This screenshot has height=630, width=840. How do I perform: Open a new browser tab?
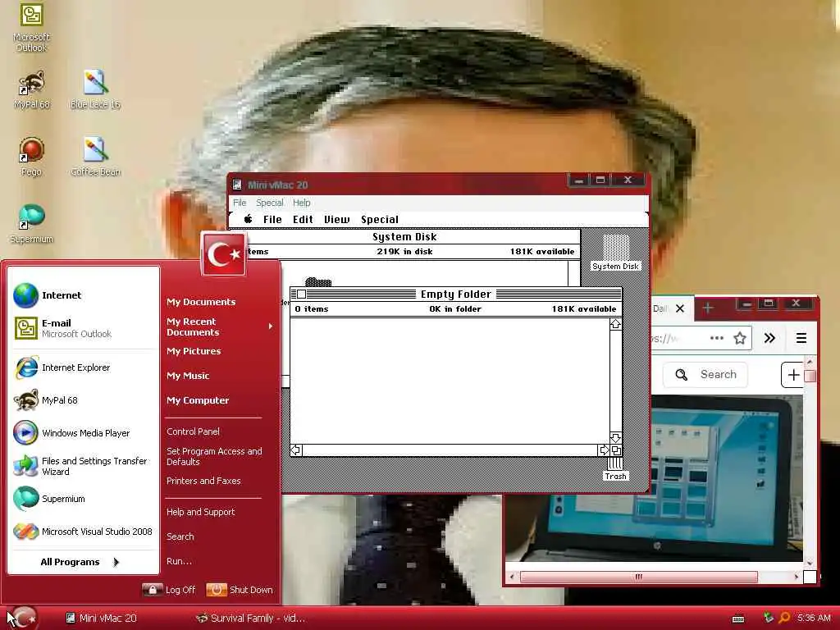708,308
